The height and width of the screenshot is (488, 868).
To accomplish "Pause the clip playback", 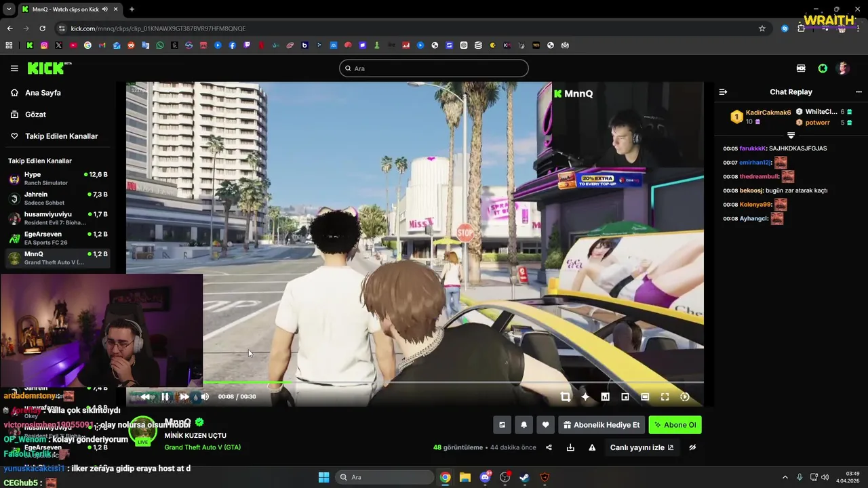I will click(x=165, y=396).
